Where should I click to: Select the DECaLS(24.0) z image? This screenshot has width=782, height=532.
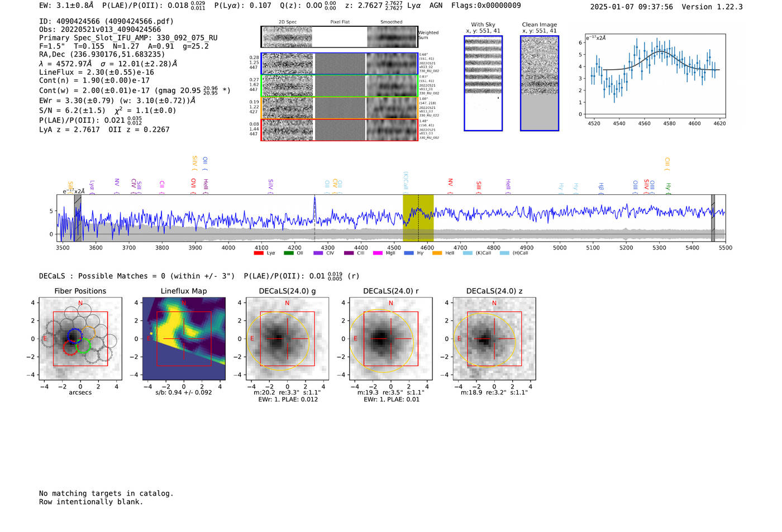494,338
